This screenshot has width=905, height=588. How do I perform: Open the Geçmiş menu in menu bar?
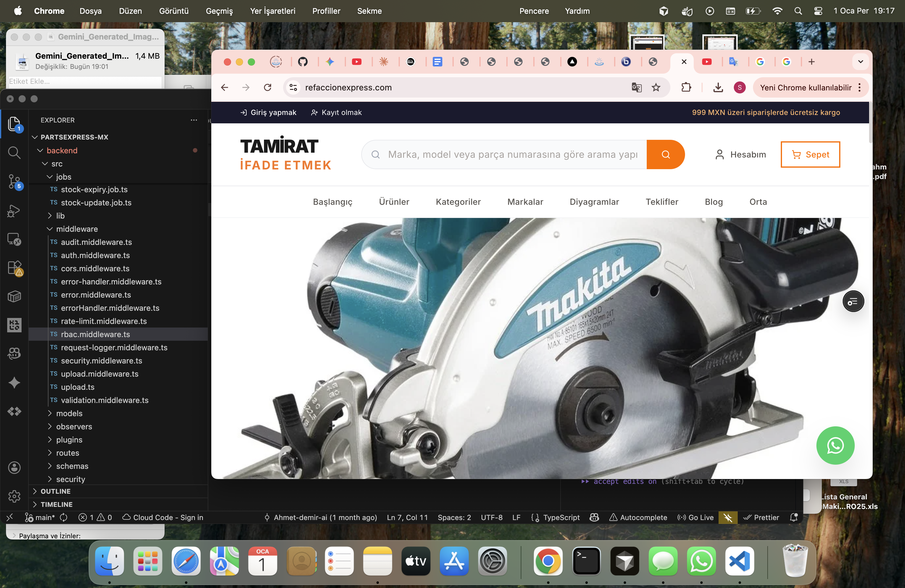219,11
